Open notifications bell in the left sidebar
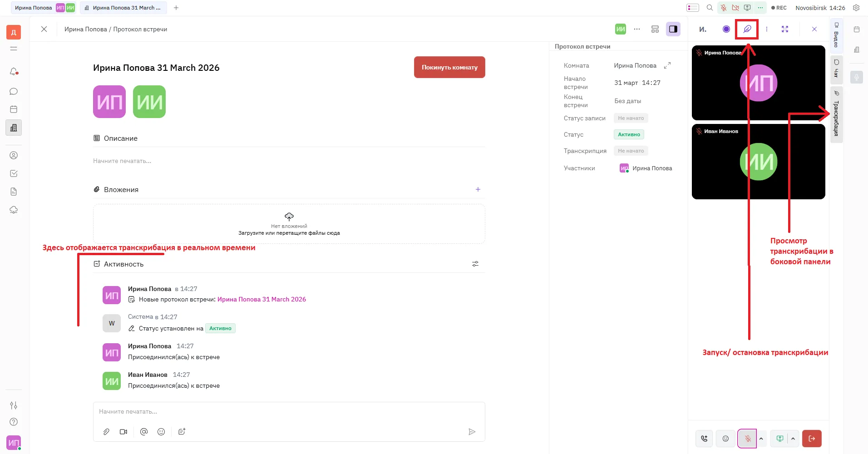Screen dimensions: 868x454 [14, 72]
